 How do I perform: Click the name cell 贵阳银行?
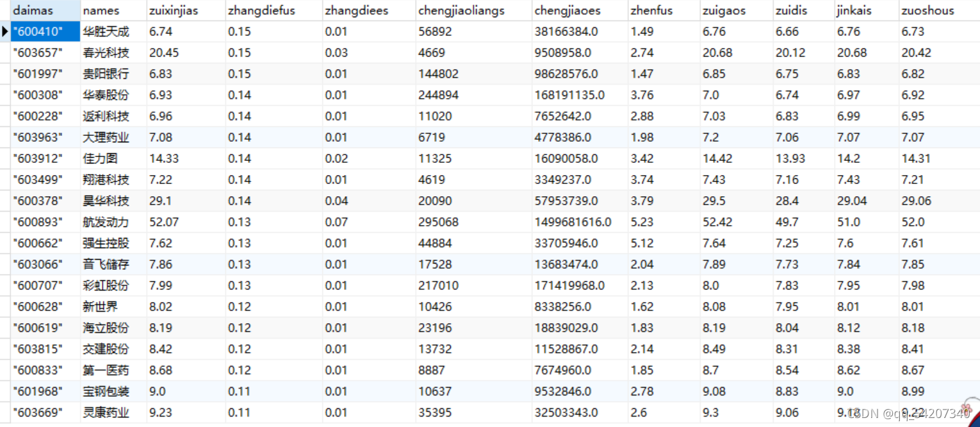coord(113,74)
